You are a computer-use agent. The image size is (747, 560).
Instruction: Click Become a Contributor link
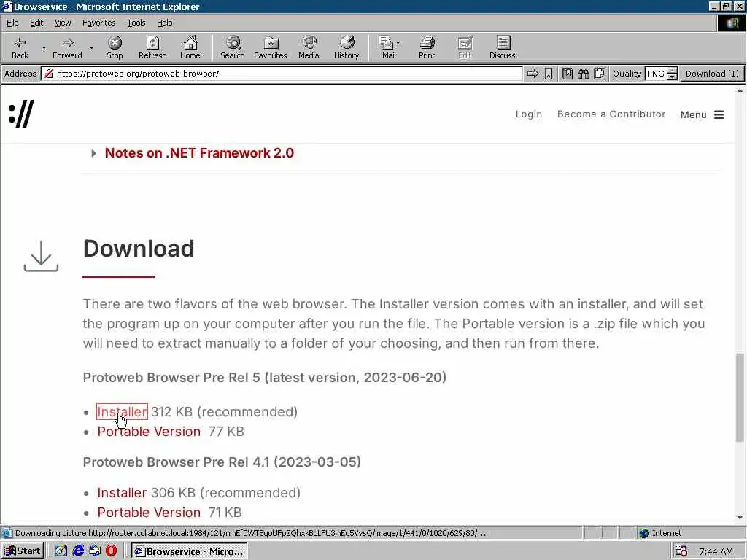click(611, 114)
